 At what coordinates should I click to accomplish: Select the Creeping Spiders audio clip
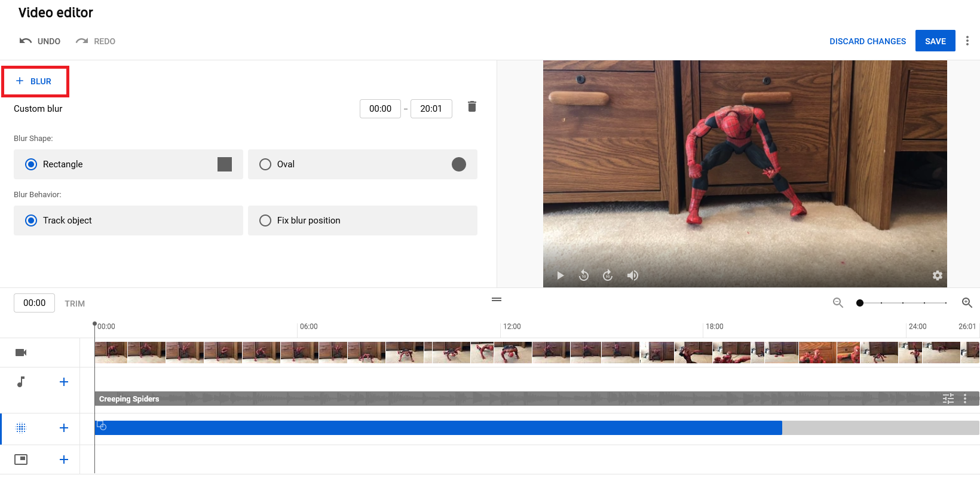537,399
